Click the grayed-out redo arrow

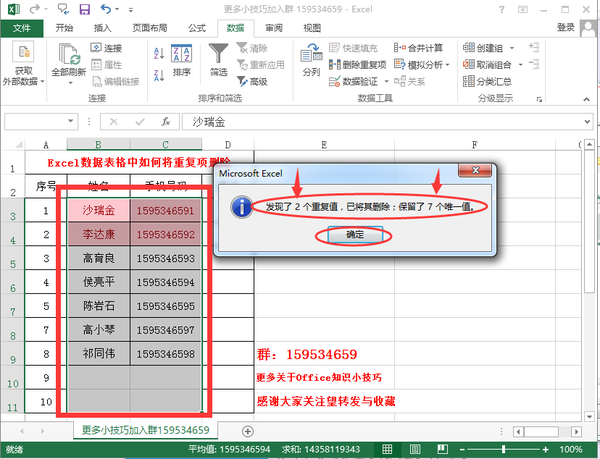34,9
